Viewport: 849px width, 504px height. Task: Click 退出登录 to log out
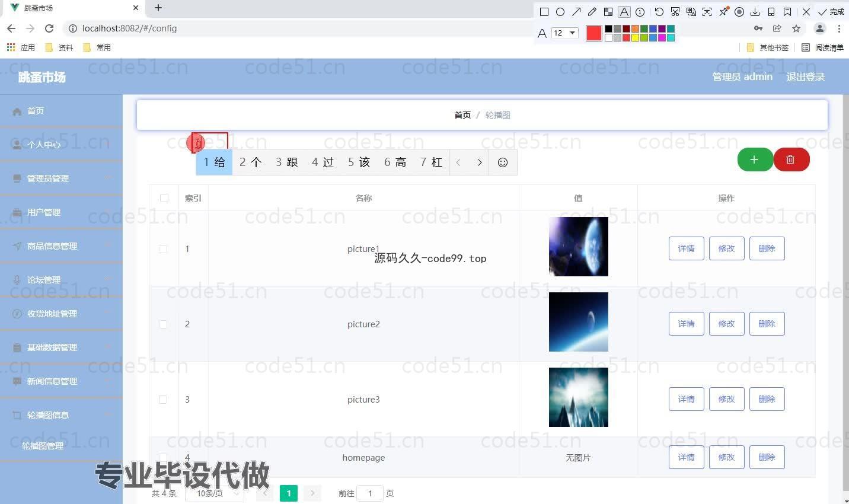[805, 76]
